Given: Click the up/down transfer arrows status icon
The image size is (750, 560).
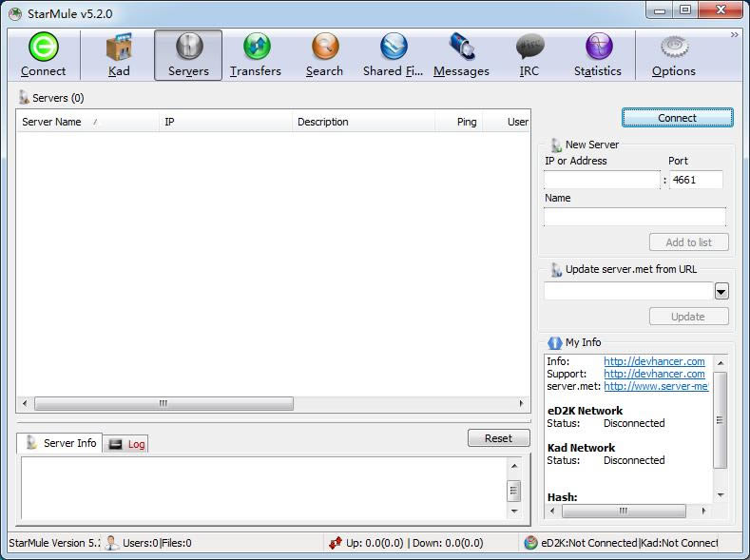Looking at the screenshot, I should click(x=336, y=543).
